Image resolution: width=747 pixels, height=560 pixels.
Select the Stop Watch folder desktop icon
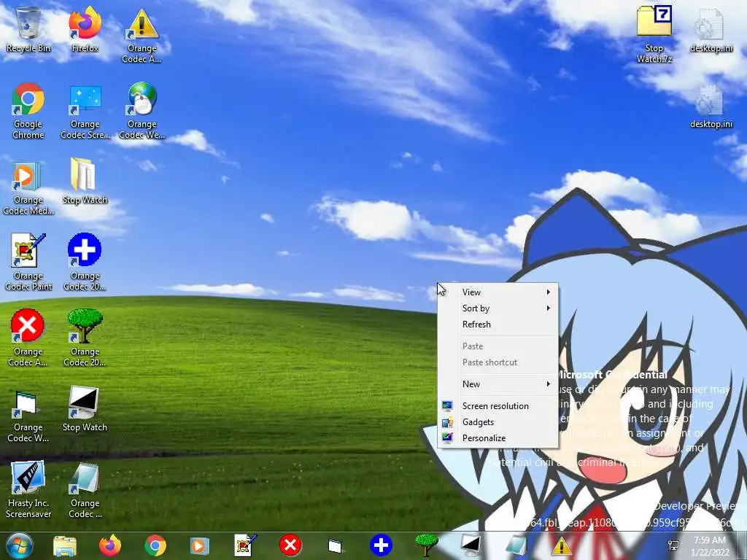(x=85, y=182)
